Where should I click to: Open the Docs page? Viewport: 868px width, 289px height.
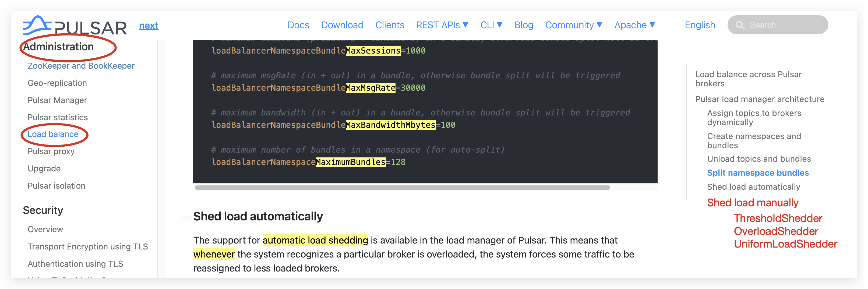[298, 25]
